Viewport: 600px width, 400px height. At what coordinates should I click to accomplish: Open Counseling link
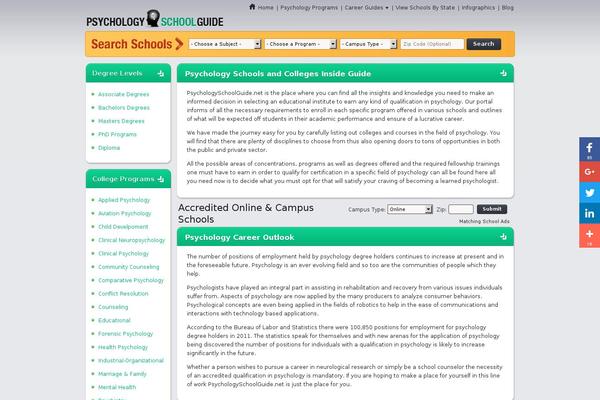[x=113, y=307]
